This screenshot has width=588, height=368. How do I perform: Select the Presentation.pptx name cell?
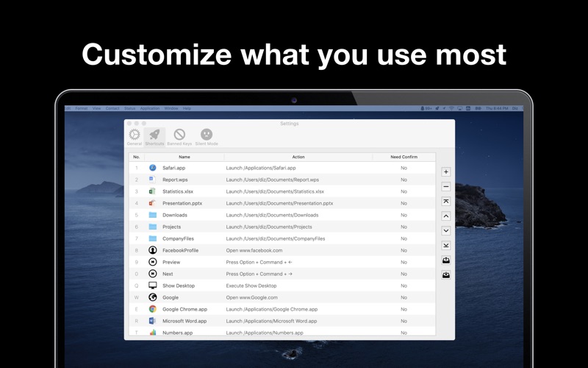click(182, 203)
